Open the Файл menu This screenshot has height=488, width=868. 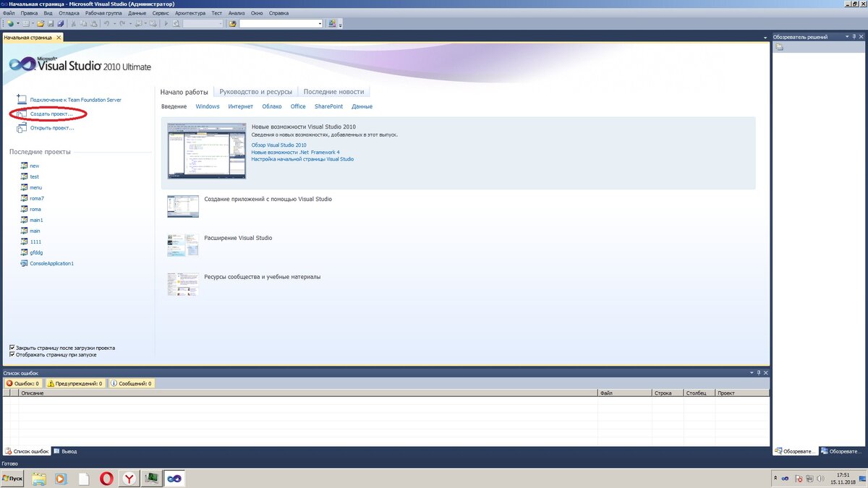click(9, 13)
